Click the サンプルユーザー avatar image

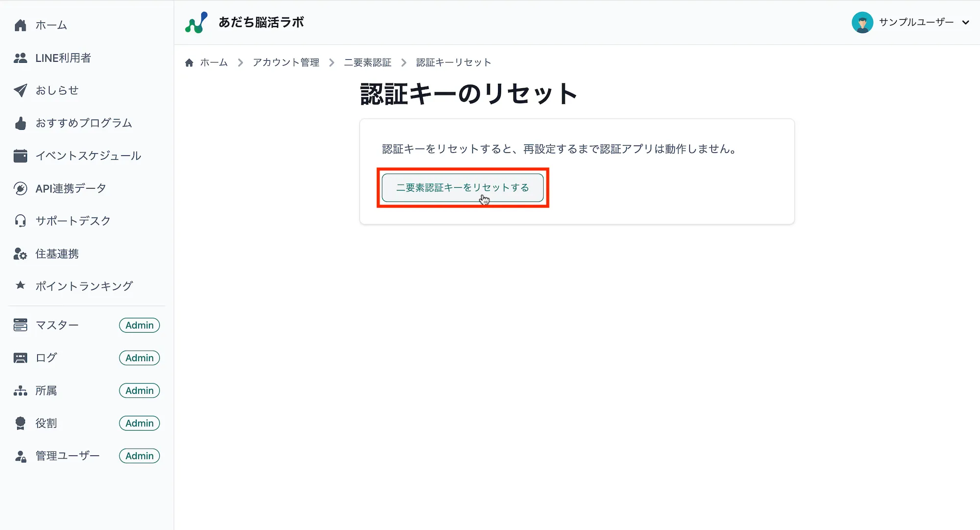[863, 22]
